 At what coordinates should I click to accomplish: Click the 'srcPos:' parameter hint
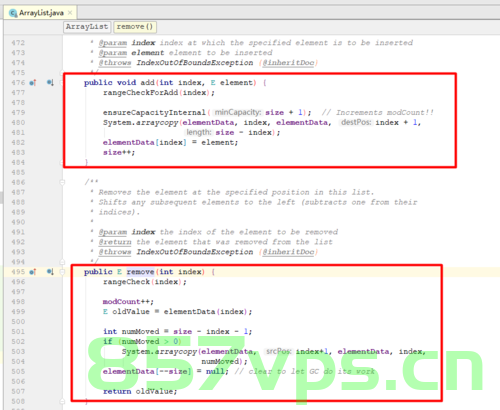point(279,351)
